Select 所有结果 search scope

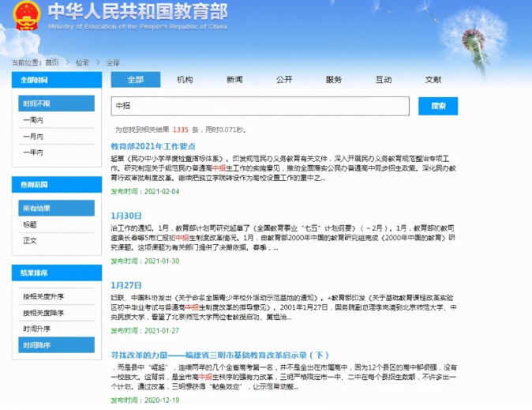(36, 209)
